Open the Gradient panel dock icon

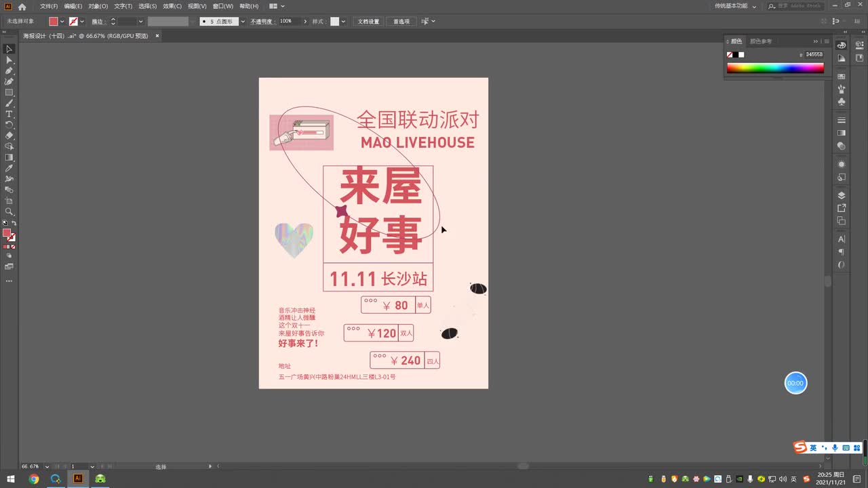pyautogui.click(x=842, y=133)
